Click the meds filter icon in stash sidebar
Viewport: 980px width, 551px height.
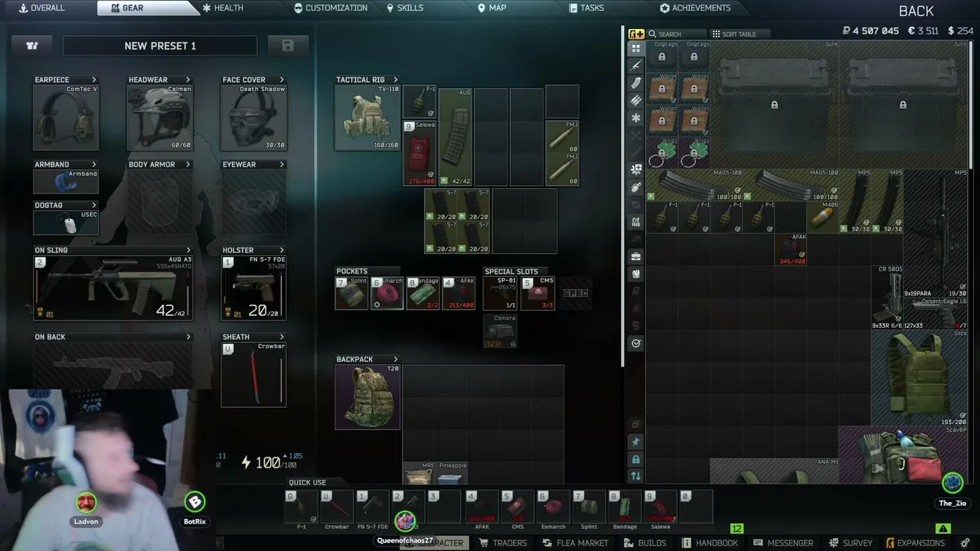click(636, 169)
